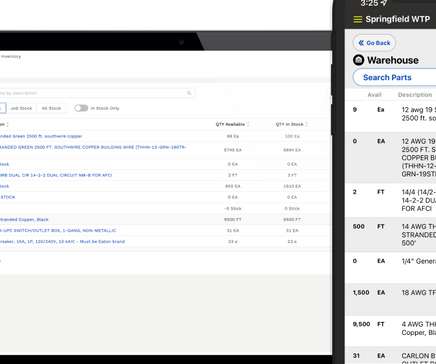Click the 9500 FT quantity available cell
This screenshot has width=436, height=364.
(x=233, y=219)
